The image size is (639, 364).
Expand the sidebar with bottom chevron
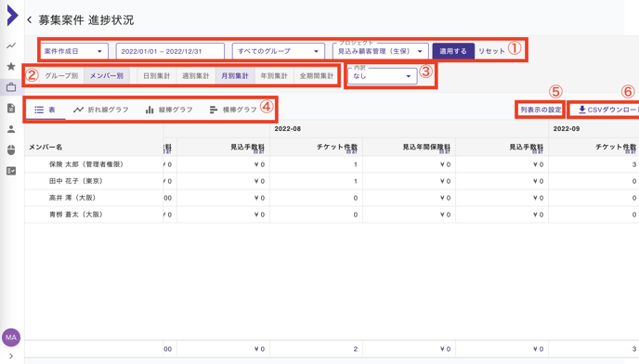pos(11,357)
